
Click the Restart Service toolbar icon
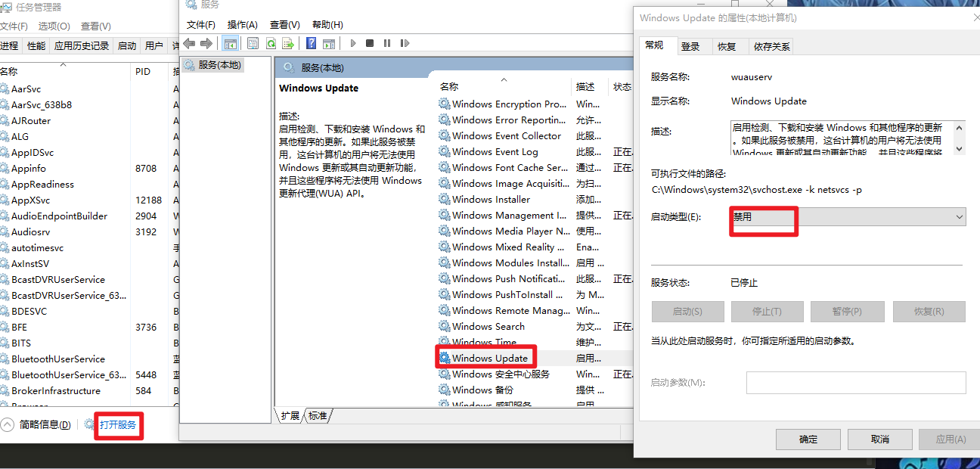tap(405, 43)
